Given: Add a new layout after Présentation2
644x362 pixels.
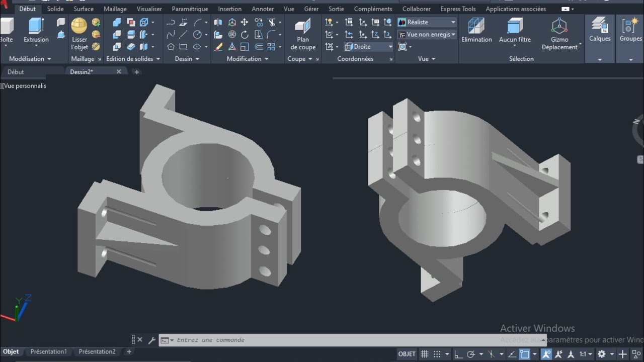Looking at the screenshot, I should point(129,352).
